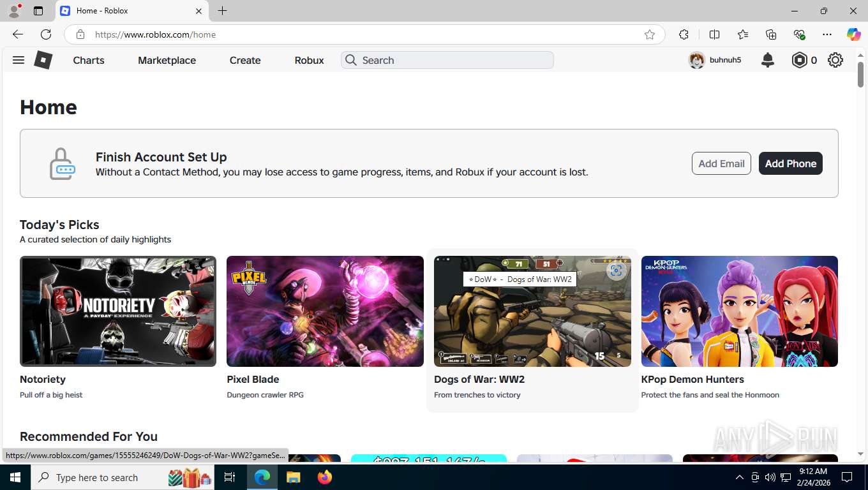Open Edge Settings and more menu

827,34
